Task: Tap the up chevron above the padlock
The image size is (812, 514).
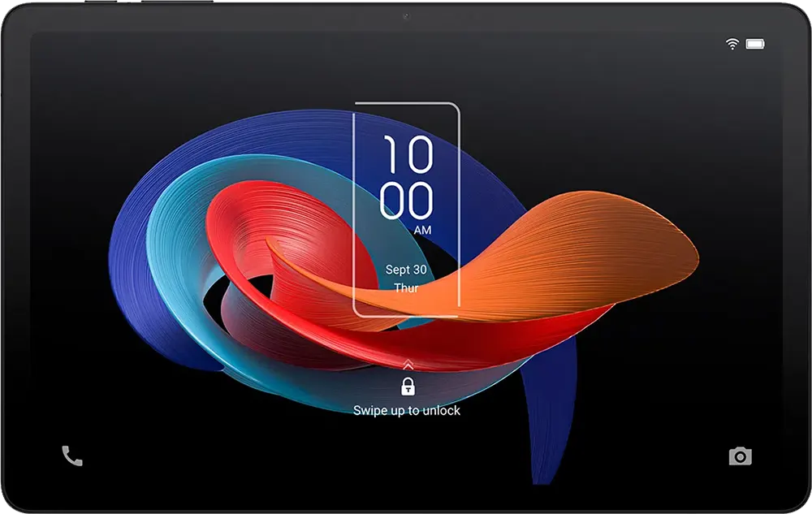Action: [x=407, y=365]
